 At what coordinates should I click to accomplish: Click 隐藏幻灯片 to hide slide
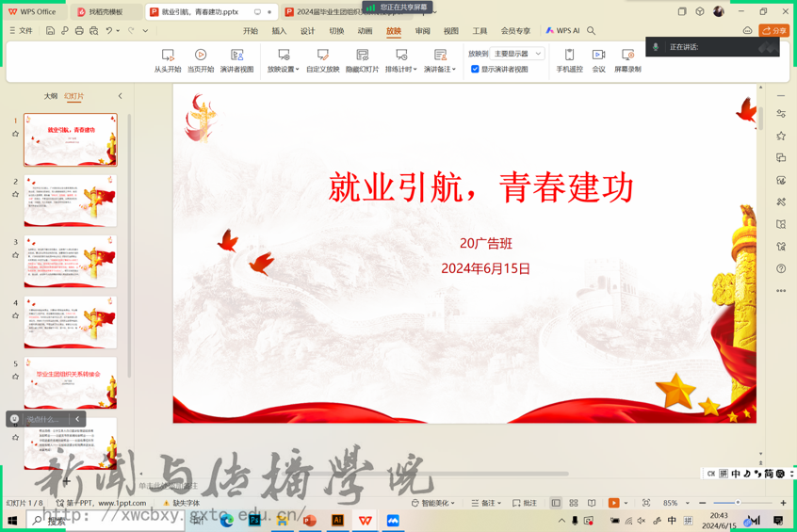[x=362, y=60]
